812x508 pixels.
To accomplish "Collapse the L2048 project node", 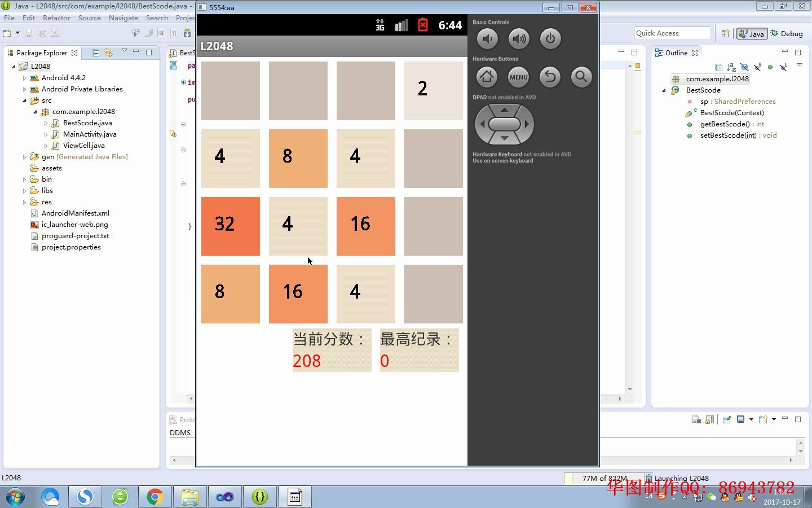I will [14, 67].
